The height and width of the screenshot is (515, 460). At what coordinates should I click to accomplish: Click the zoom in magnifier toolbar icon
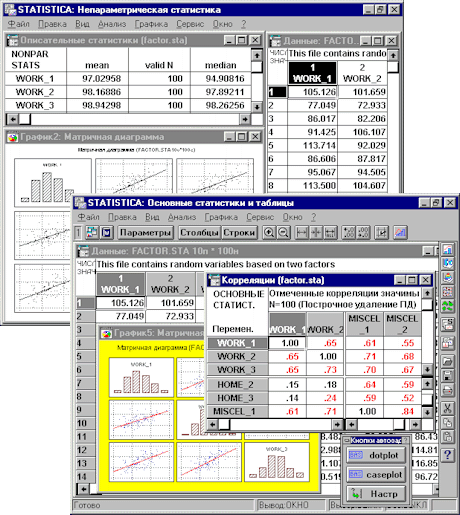(x=269, y=232)
